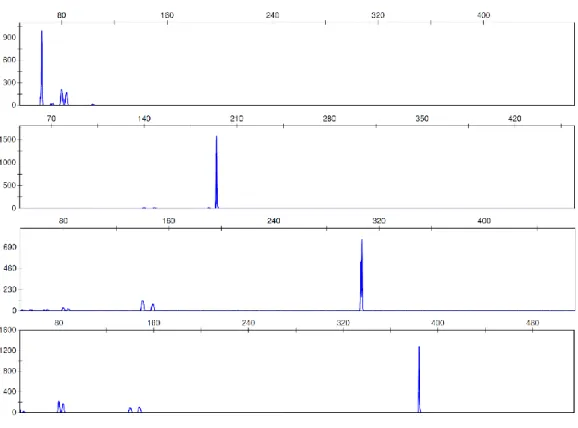The height and width of the screenshot is (428, 578).
Task: Click the x-axis label "320" in the first panel
Action: coord(378,15)
